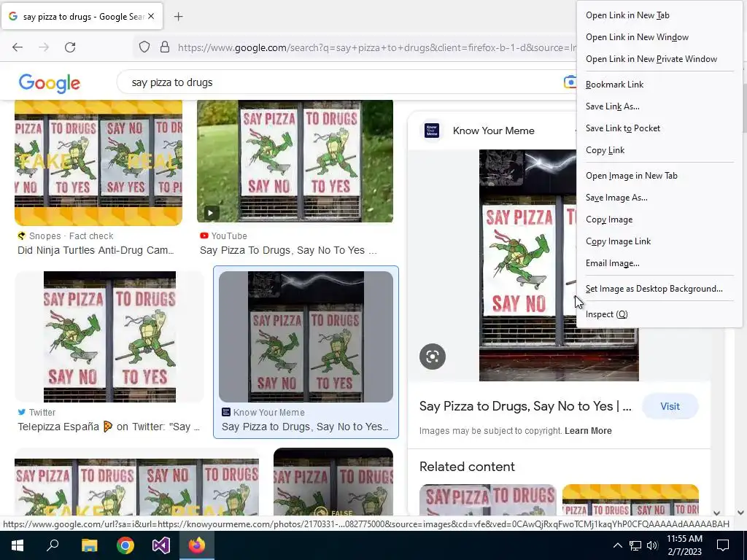Click the Snopes fact check thumbnail
Image resolution: width=747 pixels, height=560 pixels.
[98, 163]
